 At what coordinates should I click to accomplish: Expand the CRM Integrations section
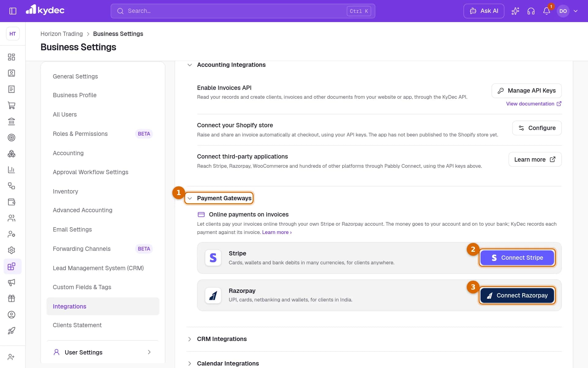pos(190,339)
